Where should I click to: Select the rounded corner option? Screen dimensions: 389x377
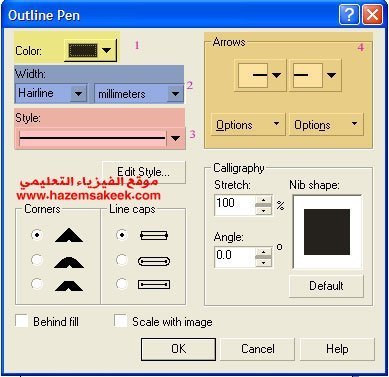tap(37, 260)
